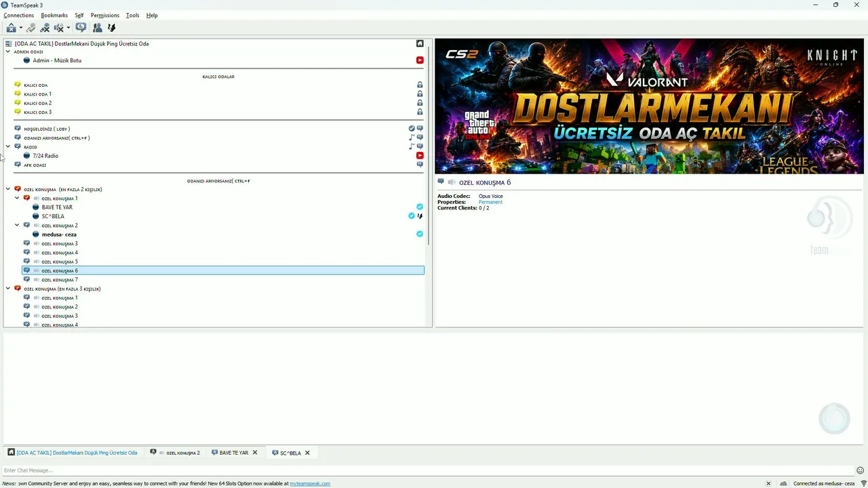Select user BAVE TE YAR in channel tree

(57, 207)
